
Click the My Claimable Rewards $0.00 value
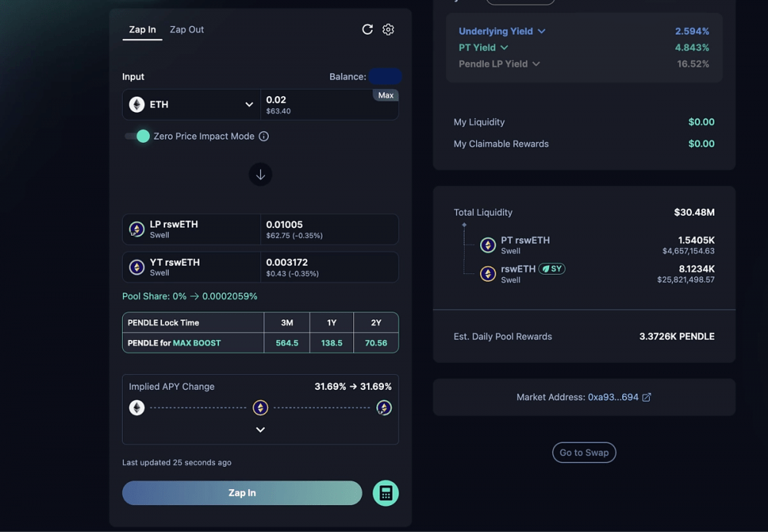pyautogui.click(x=701, y=144)
